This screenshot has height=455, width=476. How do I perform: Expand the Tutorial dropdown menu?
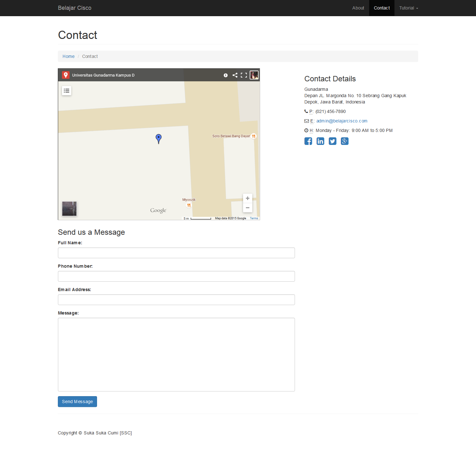click(408, 8)
